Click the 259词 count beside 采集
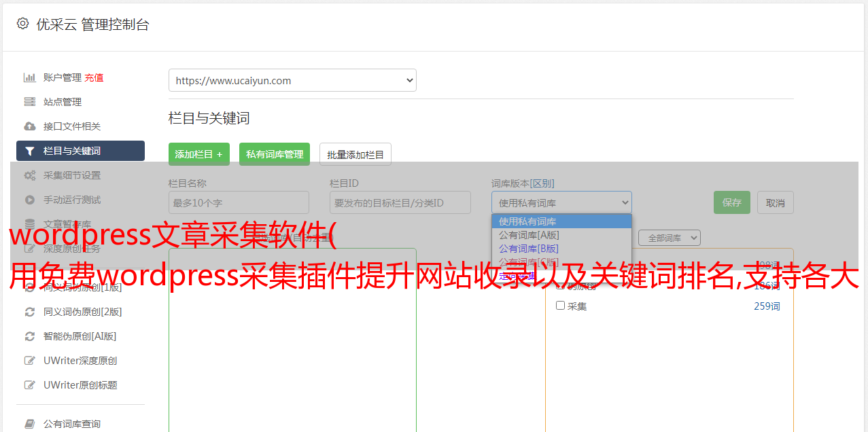 (767, 306)
